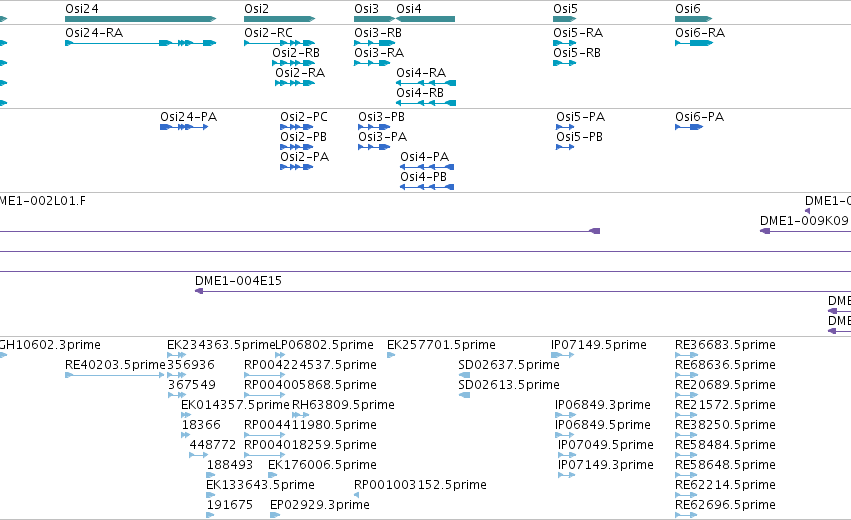Select EST IP07049.5prime
Viewport: 851px width, 520px height.
coord(606,445)
